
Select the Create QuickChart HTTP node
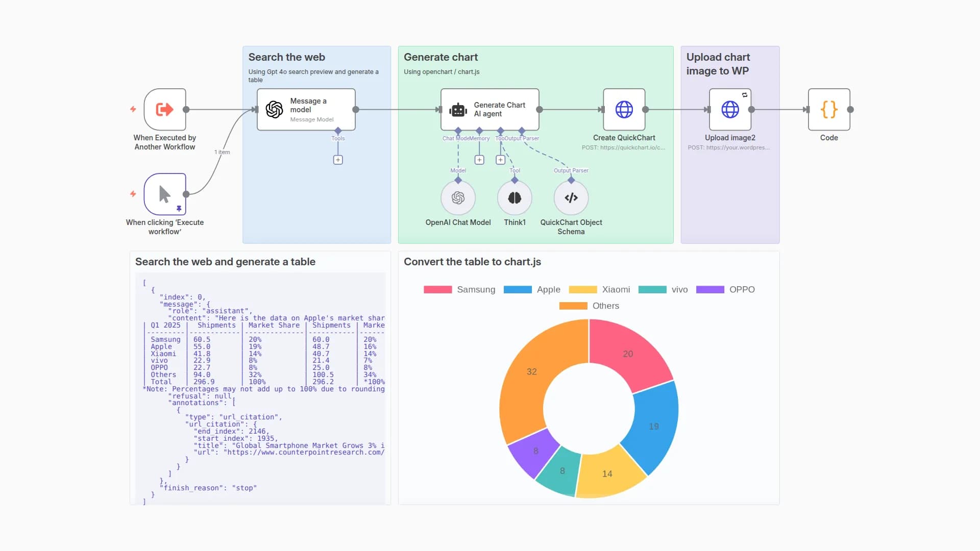pyautogui.click(x=624, y=109)
